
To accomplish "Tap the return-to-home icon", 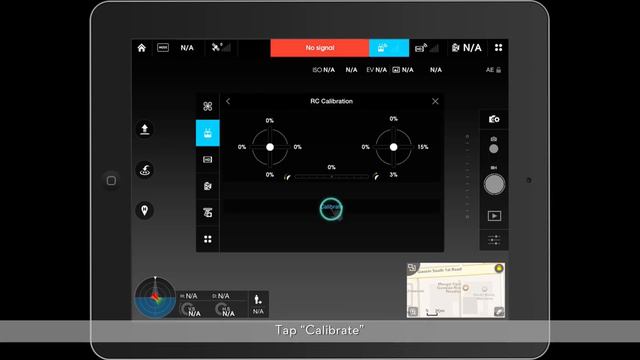I will [144, 170].
